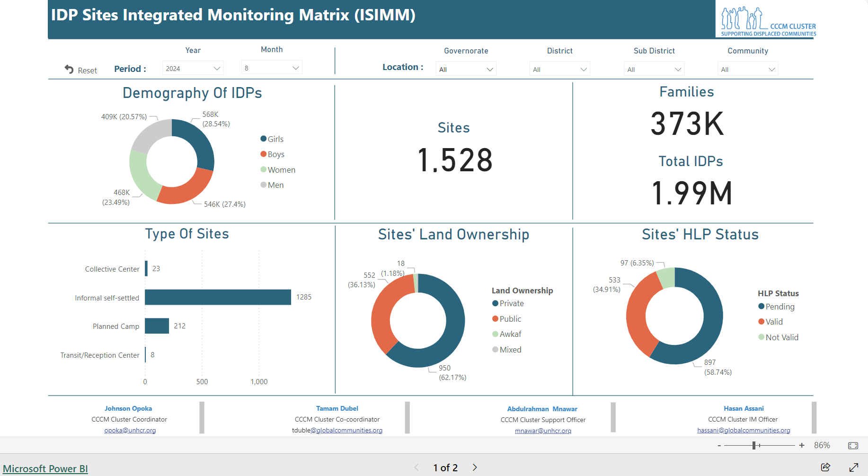Viewport: 868px width, 476px height.
Task: Open the Year dropdown showing 2024
Action: [x=193, y=69]
